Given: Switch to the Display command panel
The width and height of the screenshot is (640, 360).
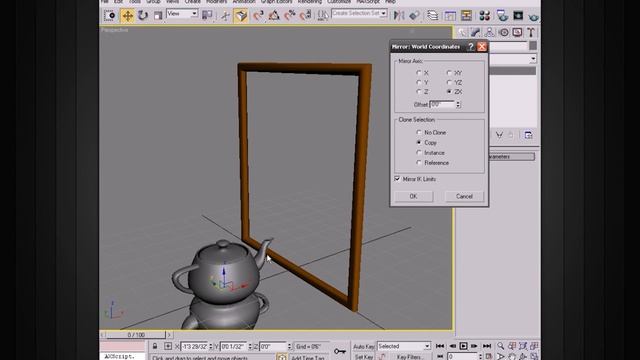Looking at the screenshot, I should point(517,32).
